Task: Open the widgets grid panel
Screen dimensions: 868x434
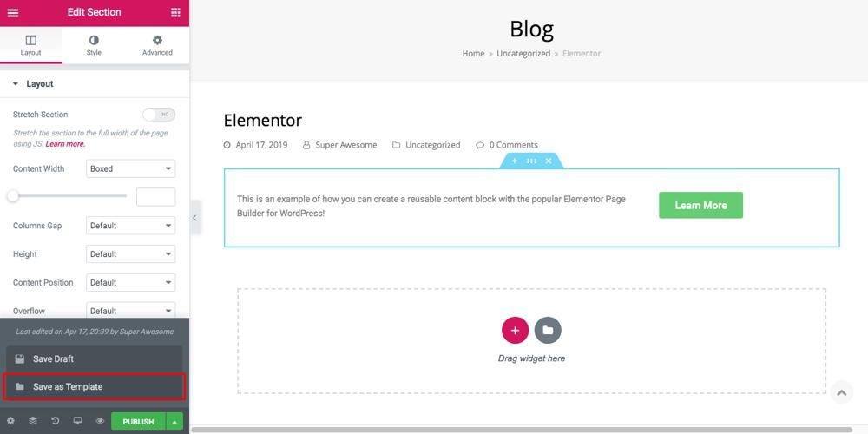Action: (x=175, y=13)
